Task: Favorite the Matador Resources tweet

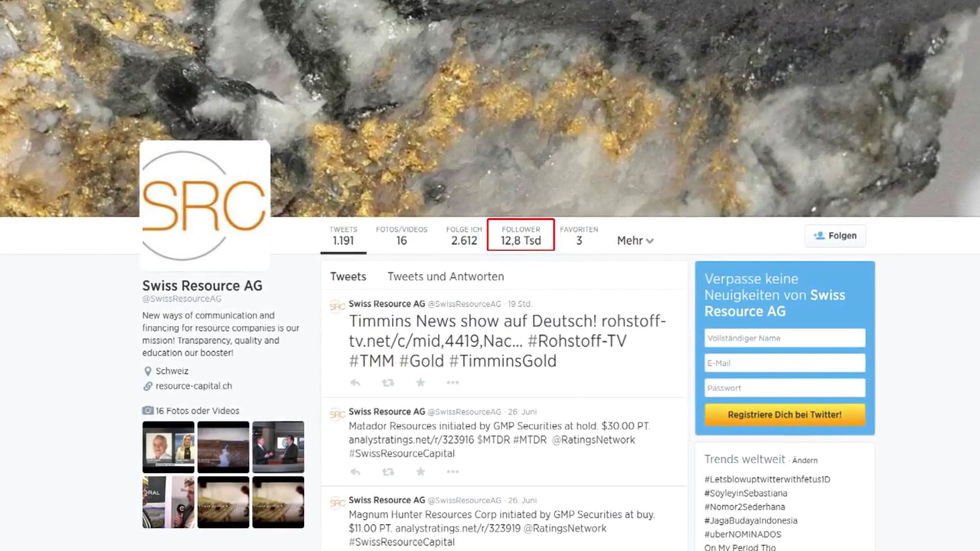Action: 421,471
